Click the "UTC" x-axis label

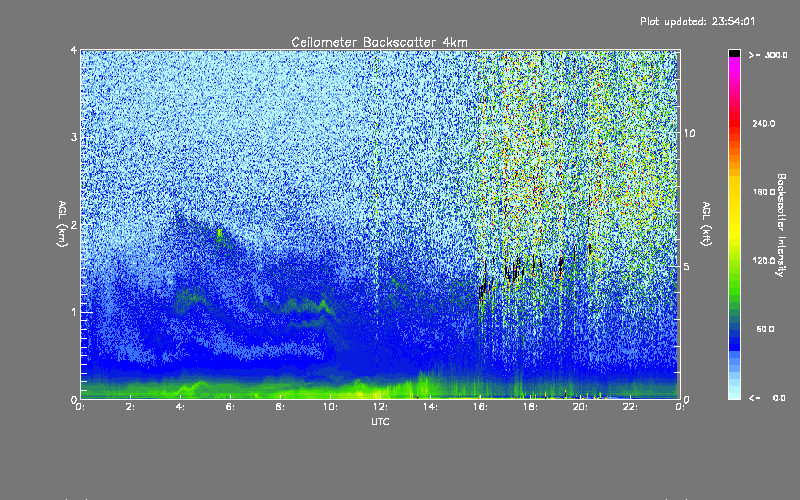pos(380,421)
